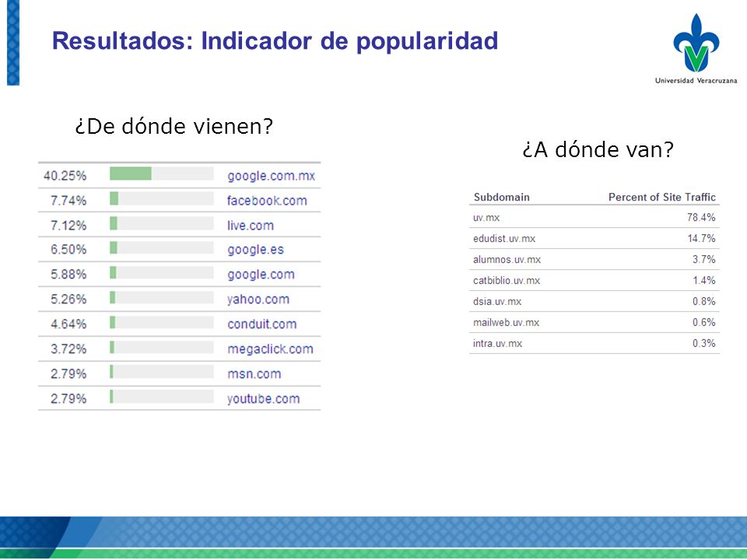Open the megaclick.com link
This screenshot has height=560, width=747.
pyautogui.click(x=270, y=349)
